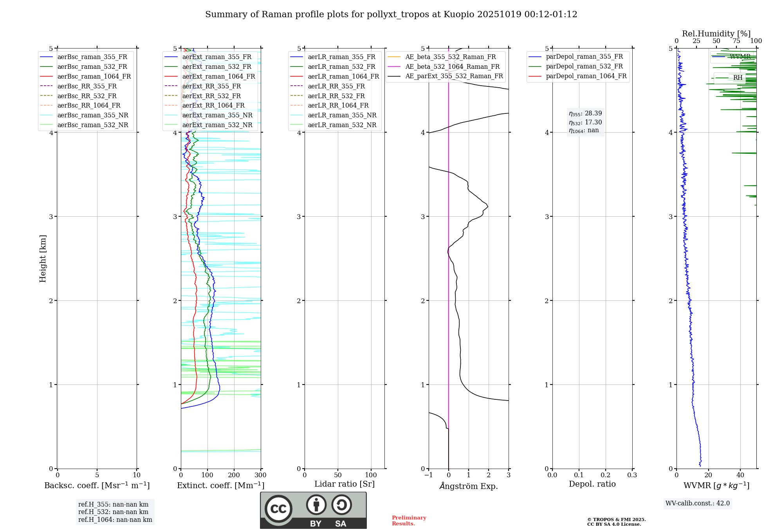Click the Rel.Humidity [%] top axis label
Viewport: 783px width, 532px height.
(716, 34)
